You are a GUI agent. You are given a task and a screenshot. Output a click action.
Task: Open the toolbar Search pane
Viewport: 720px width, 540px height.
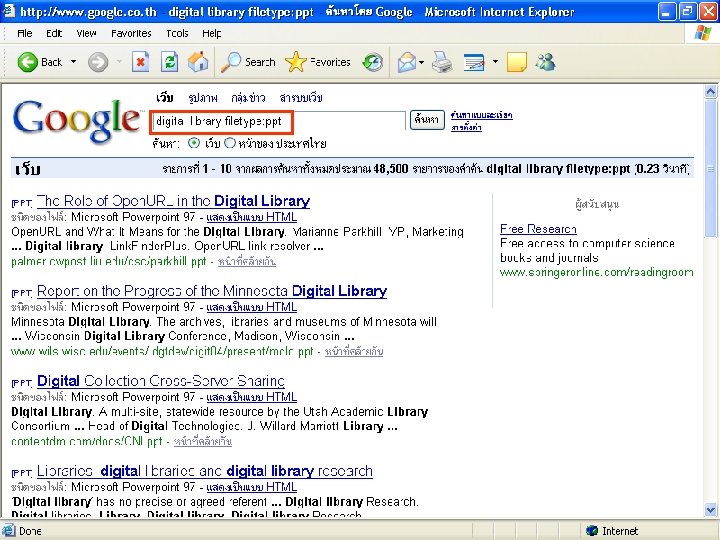click(248, 62)
